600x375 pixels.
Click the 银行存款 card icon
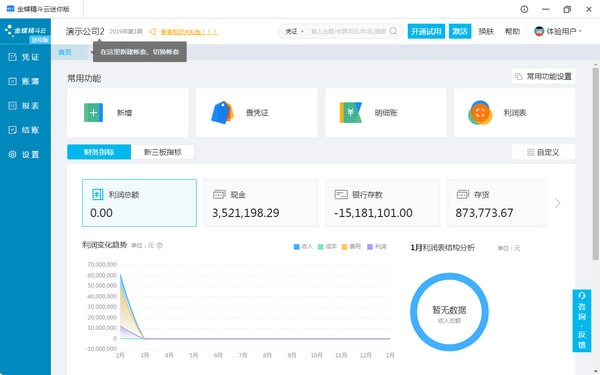(x=341, y=194)
